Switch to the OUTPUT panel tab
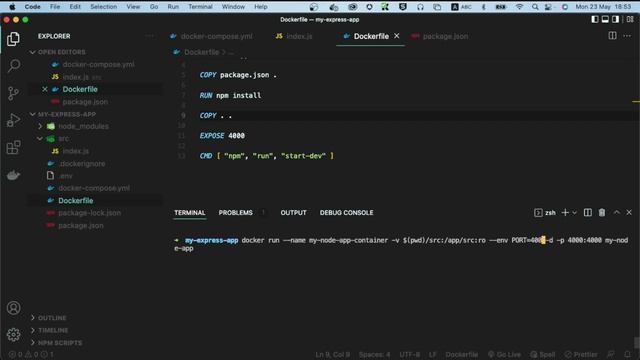The width and height of the screenshot is (640, 360). [x=293, y=213]
